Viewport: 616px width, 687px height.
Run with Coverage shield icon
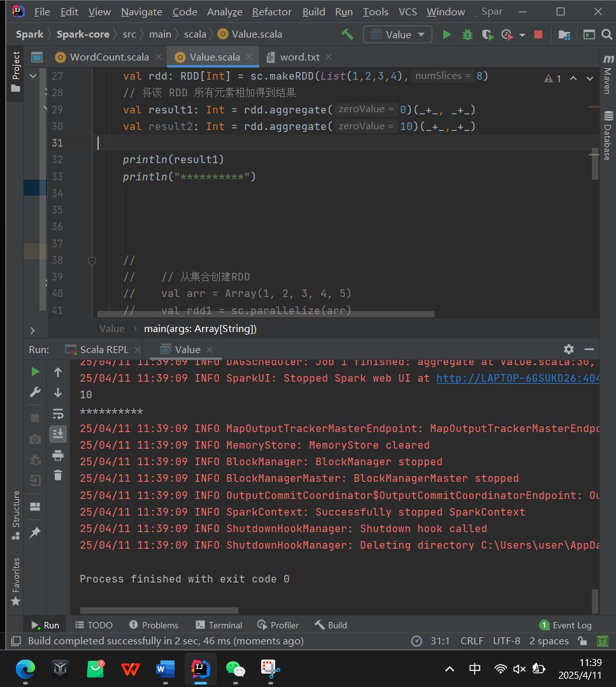[x=487, y=34]
